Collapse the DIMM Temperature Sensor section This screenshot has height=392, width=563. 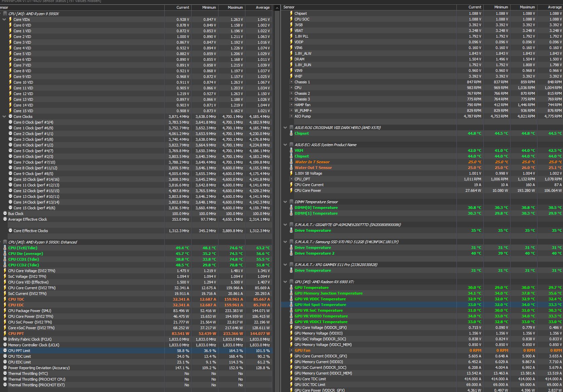click(285, 202)
